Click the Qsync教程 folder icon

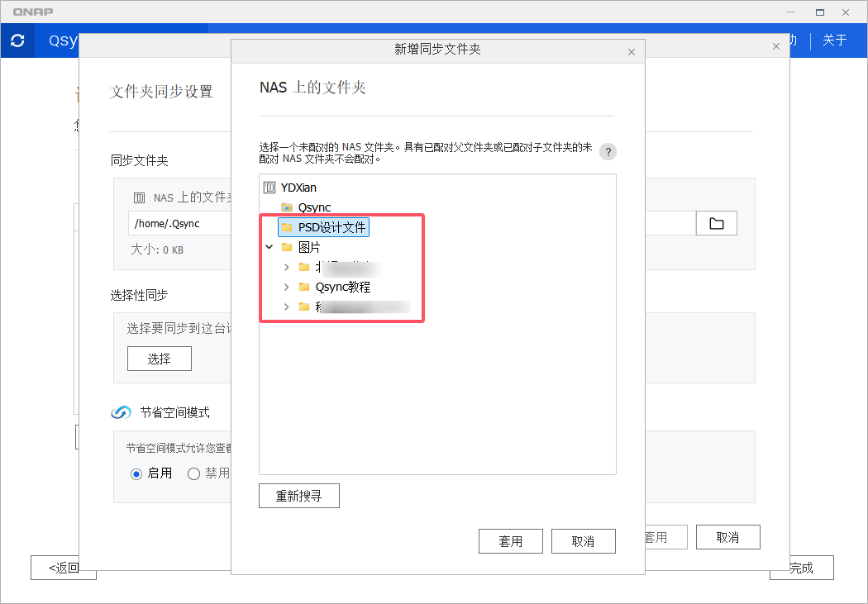(x=304, y=287)
